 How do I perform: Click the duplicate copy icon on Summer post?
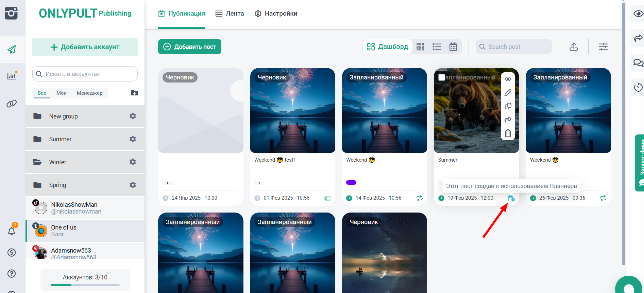tap(508, 106)
